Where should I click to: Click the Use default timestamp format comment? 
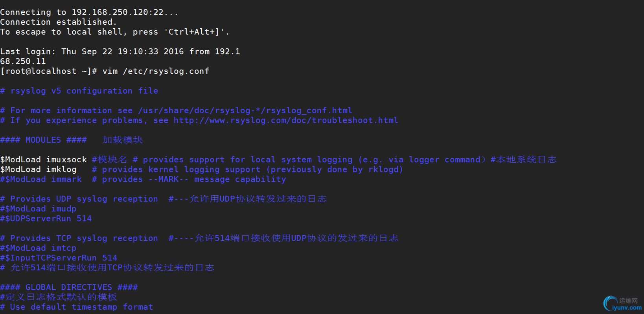click(77, 307)
